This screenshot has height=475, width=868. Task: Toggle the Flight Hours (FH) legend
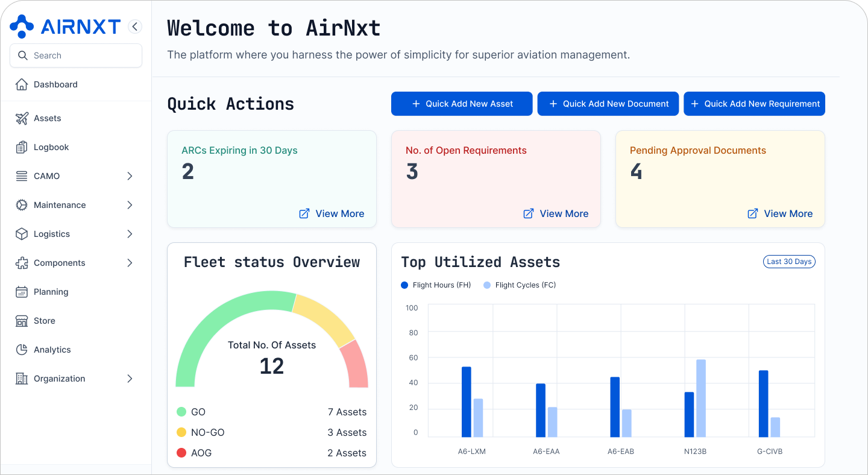coord(435,285)
